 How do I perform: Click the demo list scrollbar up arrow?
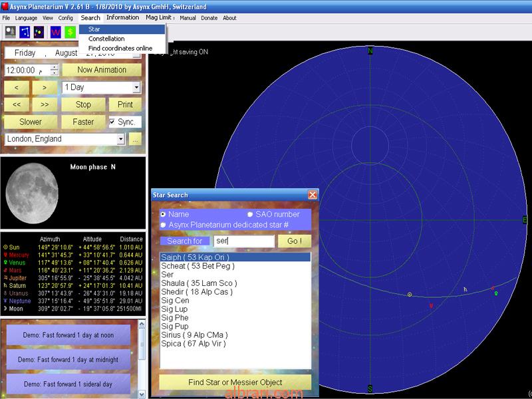click(x=142, y=323)
